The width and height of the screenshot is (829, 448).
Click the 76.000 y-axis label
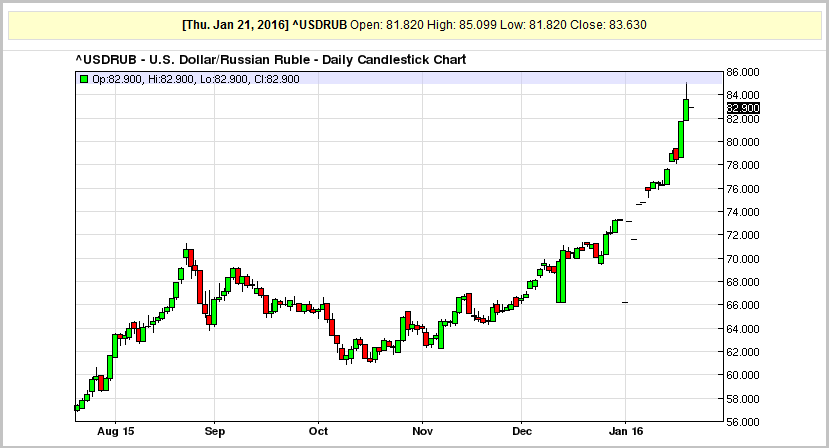tap(743, 189)
